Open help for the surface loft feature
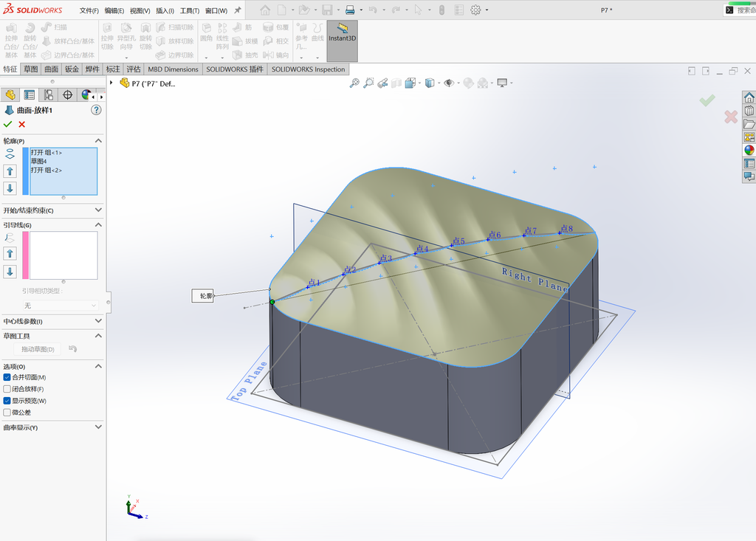This screenshot has height=541, width=756. pos(97,110)
